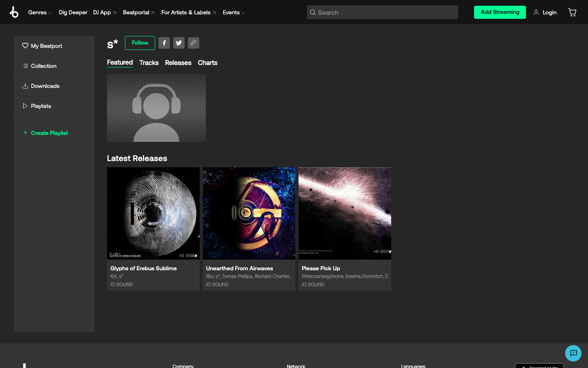Click IO SOUND label under Unearthed From Airwaves
The height and width of the screenshot is (368, 588).
[217, 285]
